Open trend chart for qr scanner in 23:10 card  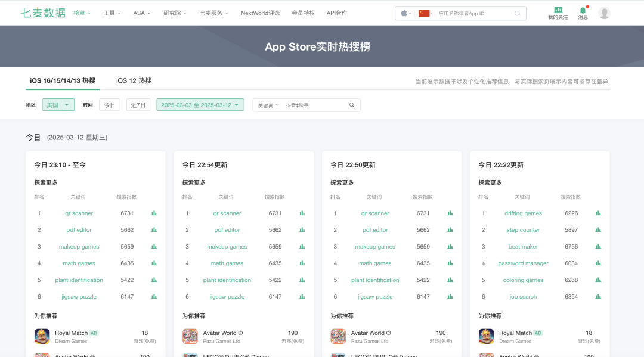[154, 213]
